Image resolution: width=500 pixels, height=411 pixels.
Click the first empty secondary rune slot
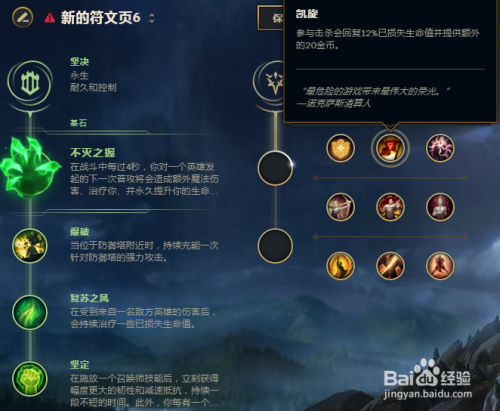click(x=275, y=168)
